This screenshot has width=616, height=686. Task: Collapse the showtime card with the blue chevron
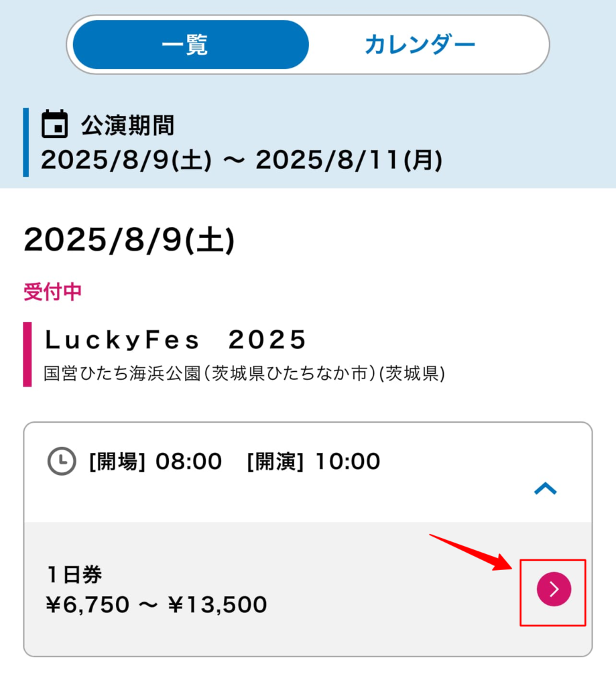point(545,488)
